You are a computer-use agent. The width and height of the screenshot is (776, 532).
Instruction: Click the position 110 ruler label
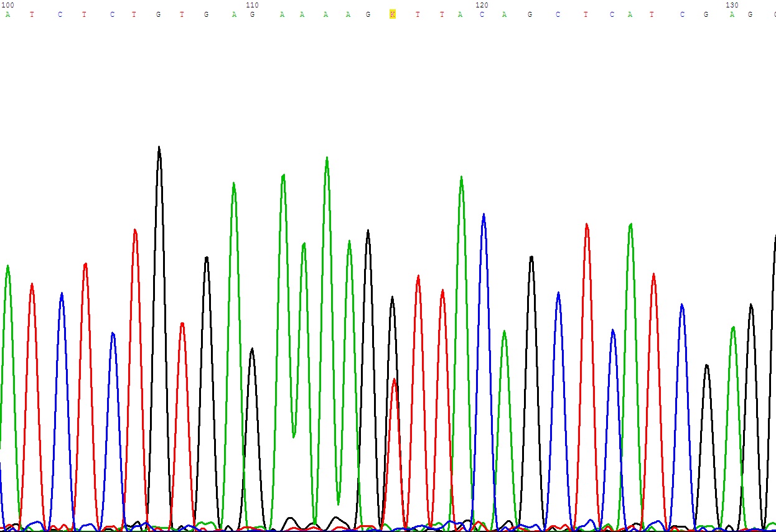point(252,5)
